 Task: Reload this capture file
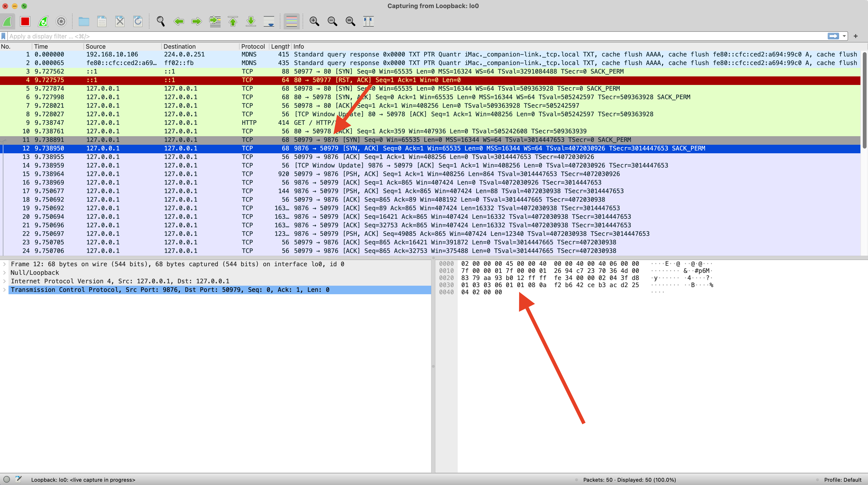(138, 21)
